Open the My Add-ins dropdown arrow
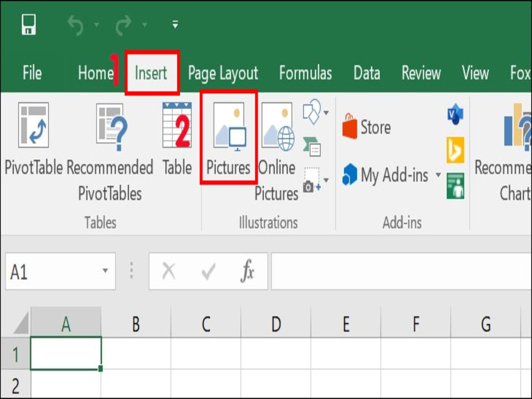The width and height of the screenshot is (532, 399). coord(437,176)
